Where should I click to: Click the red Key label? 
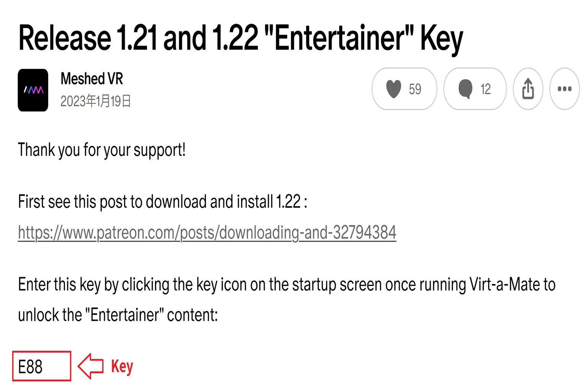[x=122, y=366]
